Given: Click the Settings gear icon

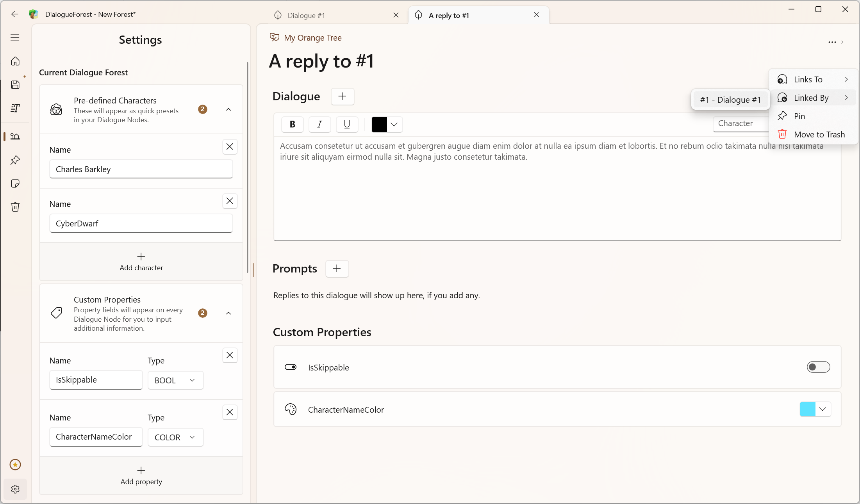Looking at the screenshot, I should point(15,489).
